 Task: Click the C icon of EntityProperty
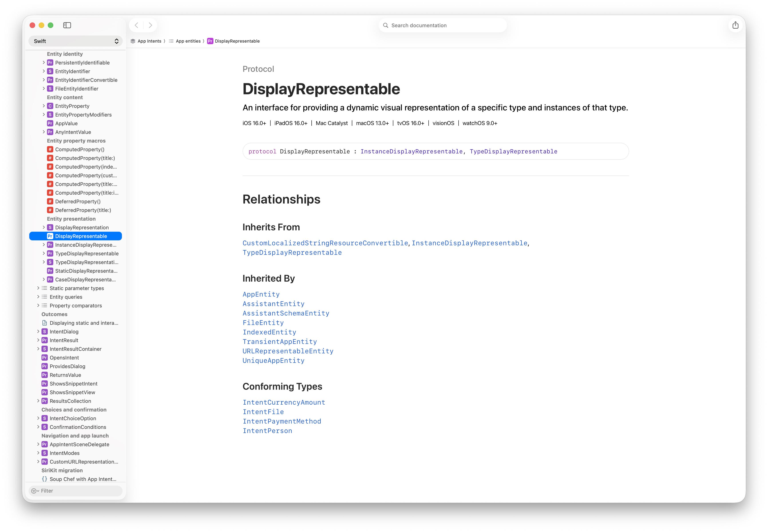coord(50,106)
